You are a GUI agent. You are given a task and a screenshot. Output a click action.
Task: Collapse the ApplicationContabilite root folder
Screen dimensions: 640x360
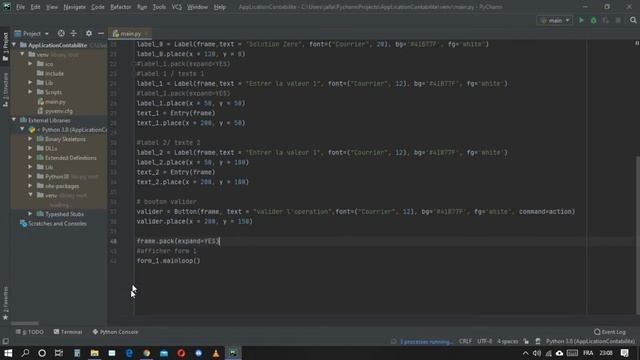(x=14, y=45)
